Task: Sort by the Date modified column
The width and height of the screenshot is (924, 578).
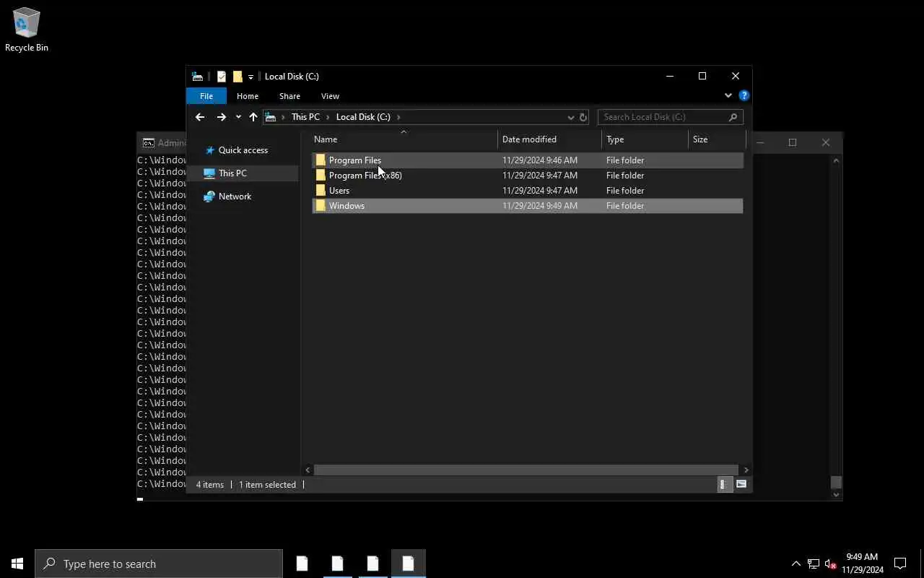Action: click(x=549, y=139)
